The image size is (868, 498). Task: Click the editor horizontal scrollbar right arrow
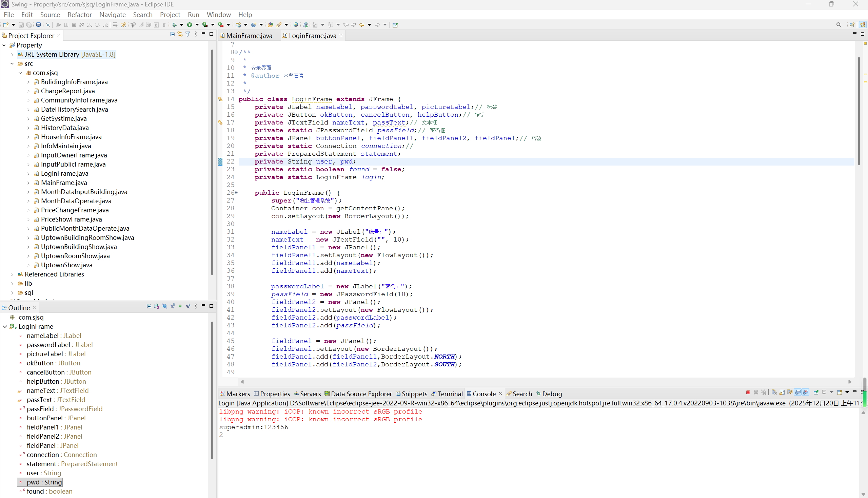(850, 382)
